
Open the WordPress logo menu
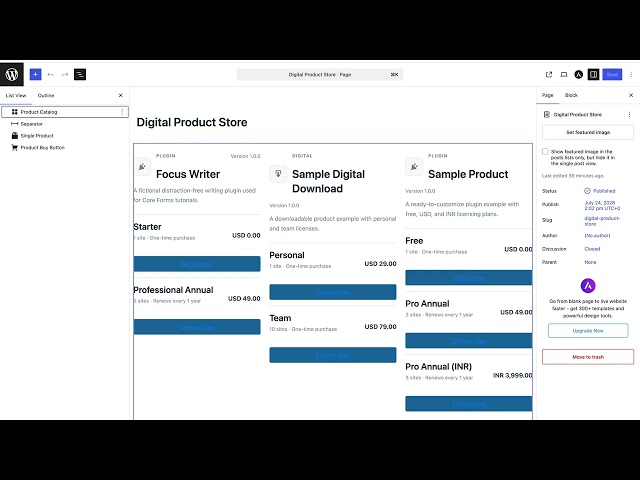point(12,74)
